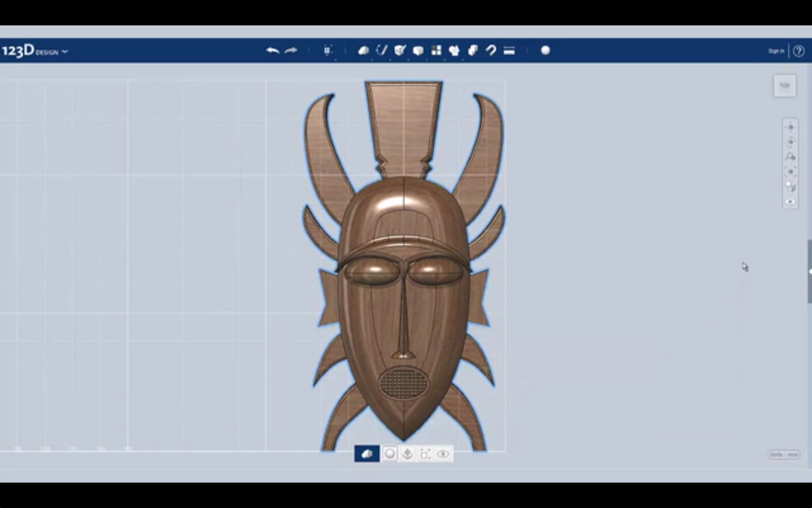Select the Snap magnet tool
812x508 pixels.
491,50
